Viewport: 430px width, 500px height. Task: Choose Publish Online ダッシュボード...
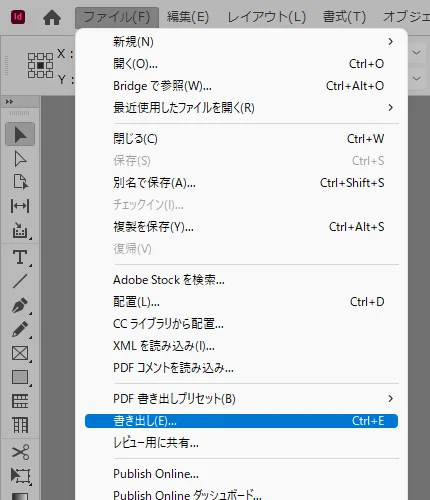241,495
